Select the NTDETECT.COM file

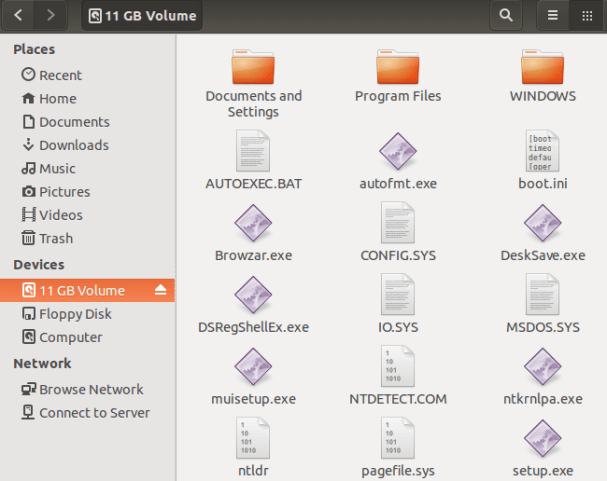point(398,375)
